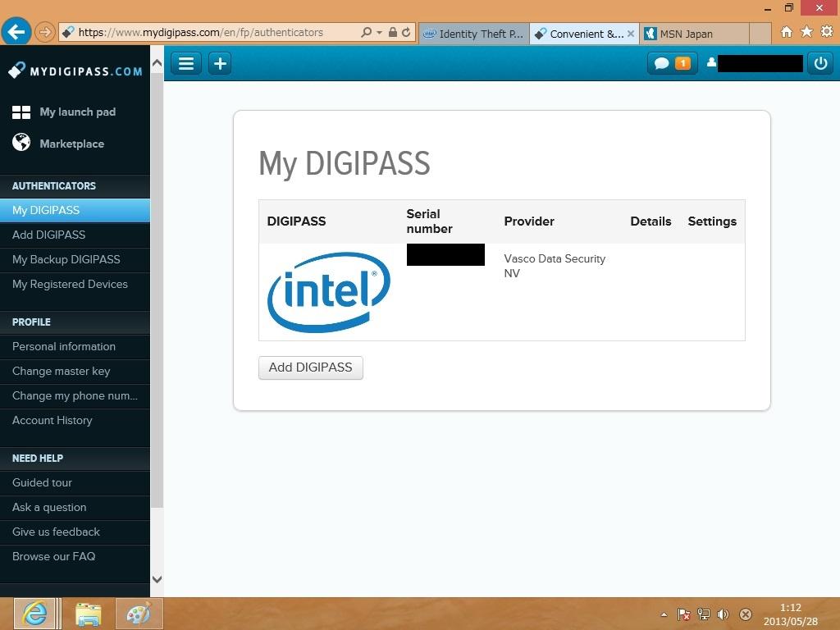840x630 pixels.
Task: Open Change my phone number
Action: [75, 396]
